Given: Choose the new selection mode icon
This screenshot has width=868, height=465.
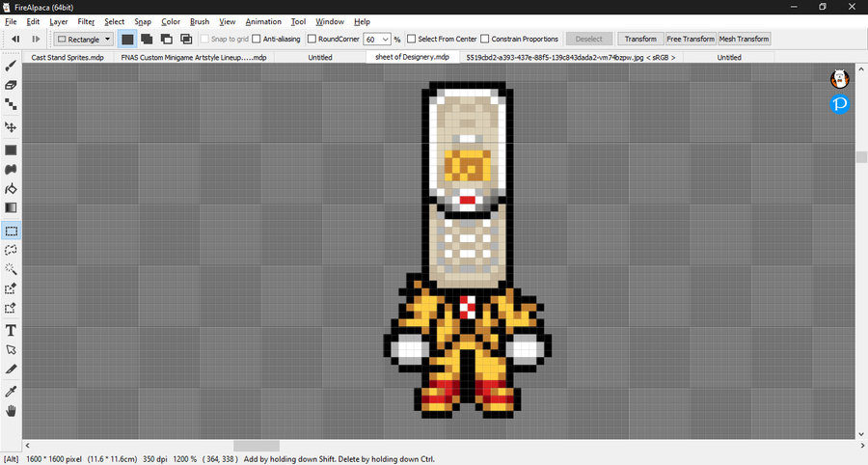Looking at the screenshot, I should pyautogui.click(x=127, y=39).
